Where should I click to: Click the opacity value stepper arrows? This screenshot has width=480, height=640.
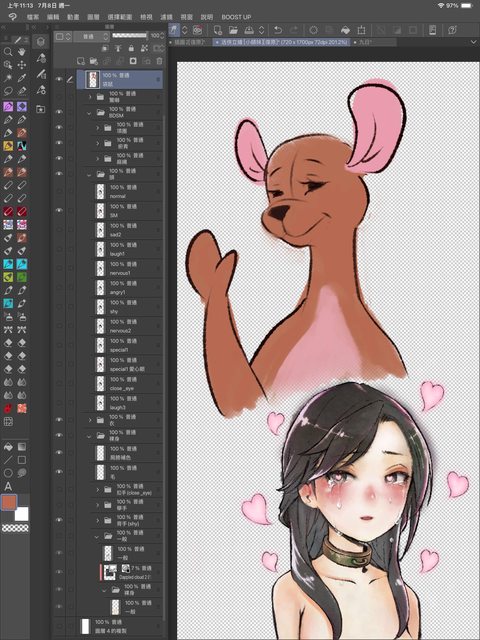click(x=162, y=36)
